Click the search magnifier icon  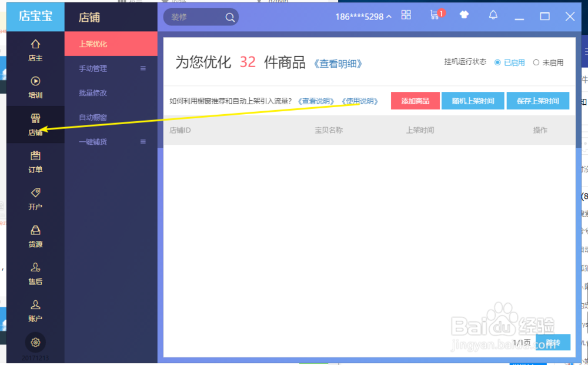click(230, 17)
